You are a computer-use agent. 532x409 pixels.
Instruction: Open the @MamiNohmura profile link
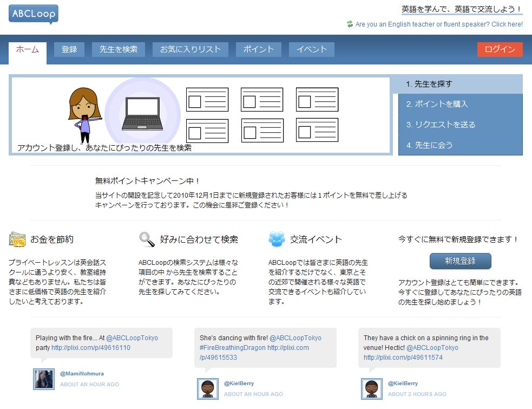click(x=82, y=374)
